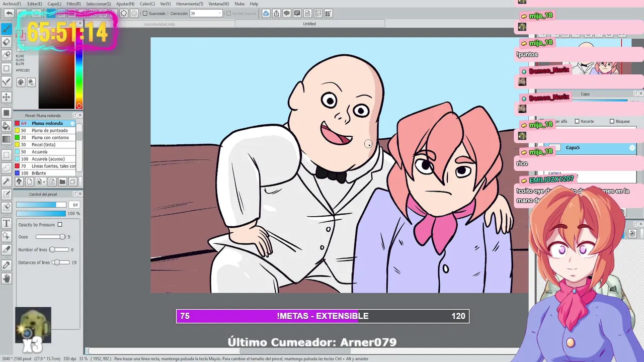This screenshot has width=644, height=362.
Task: Toggle the Recorte checkbox in Capa panel
Action: point(577,121)
